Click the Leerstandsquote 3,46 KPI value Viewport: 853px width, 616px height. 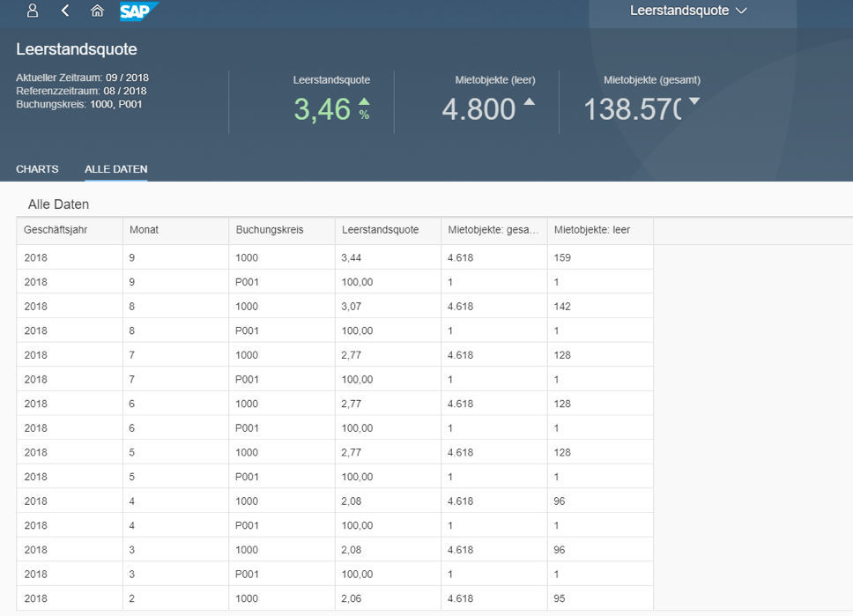point(322,109)
